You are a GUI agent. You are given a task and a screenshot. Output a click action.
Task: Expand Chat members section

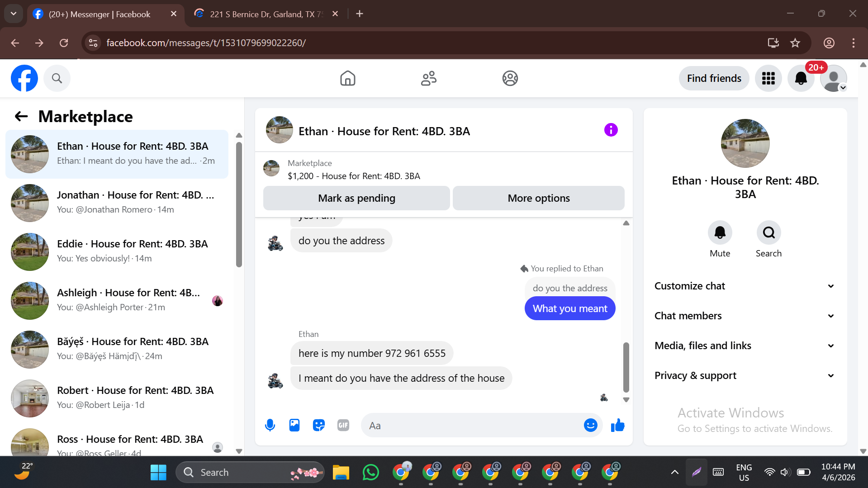(745, 316)
